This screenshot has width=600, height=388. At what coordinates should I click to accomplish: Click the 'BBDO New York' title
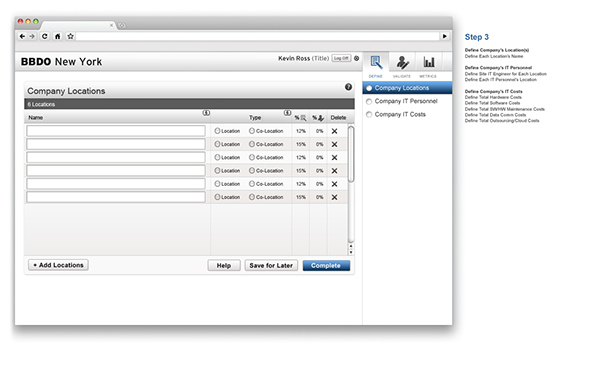(62, 62)
